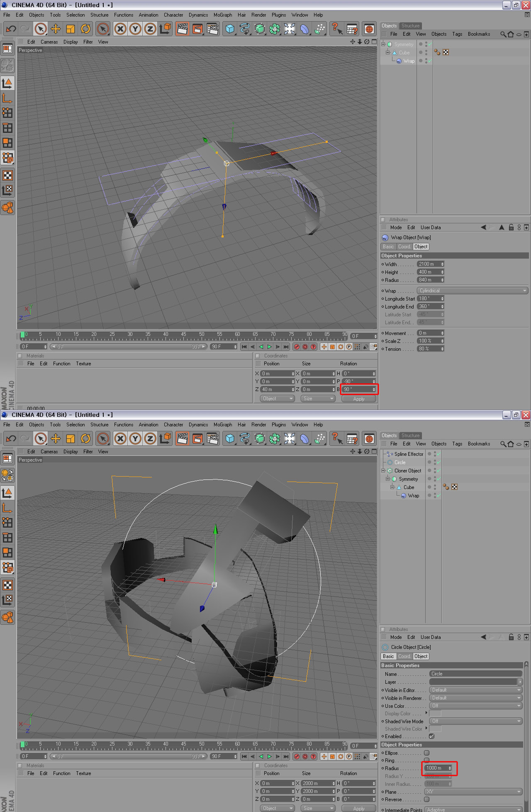Add Cube primitive icon in top window
The image size is (531, 812).
tap(230, 29)
